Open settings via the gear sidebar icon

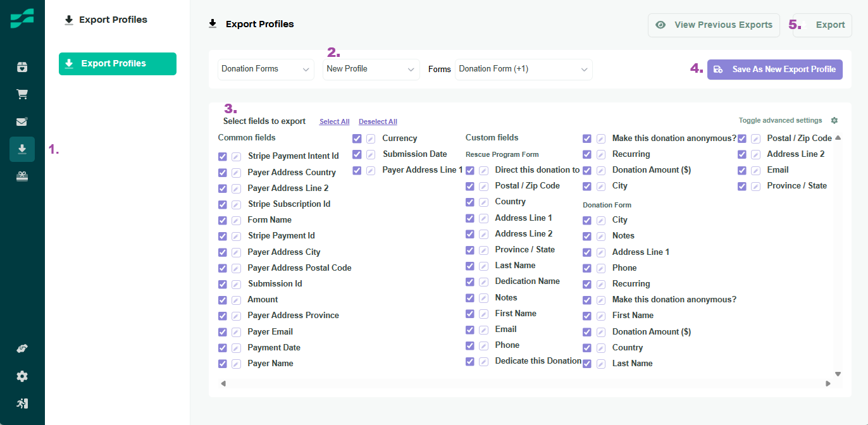point(22,376)
